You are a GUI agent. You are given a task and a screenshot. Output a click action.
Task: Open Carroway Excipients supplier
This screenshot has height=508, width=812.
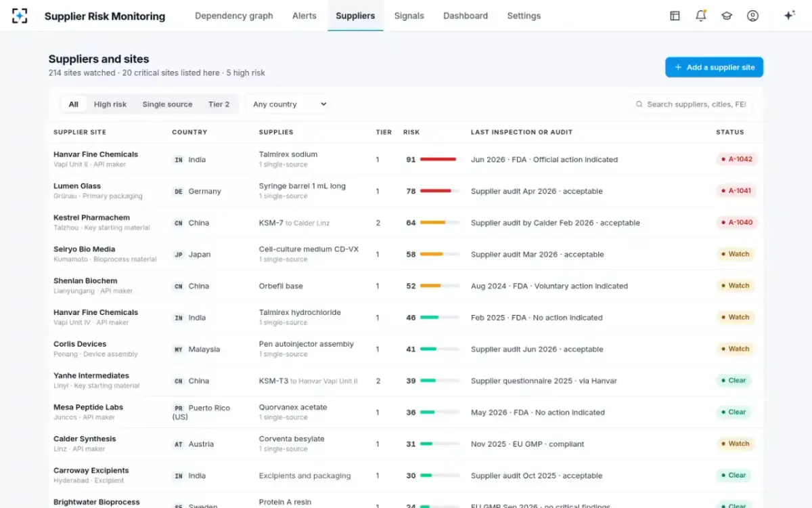click(x=91, y=471)
